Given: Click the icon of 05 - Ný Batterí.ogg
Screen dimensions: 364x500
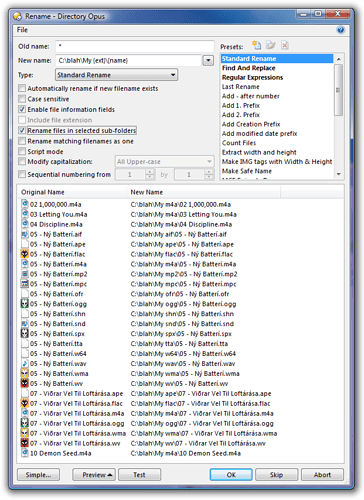Looking at the screenshot, I should (x=25, y=304).
